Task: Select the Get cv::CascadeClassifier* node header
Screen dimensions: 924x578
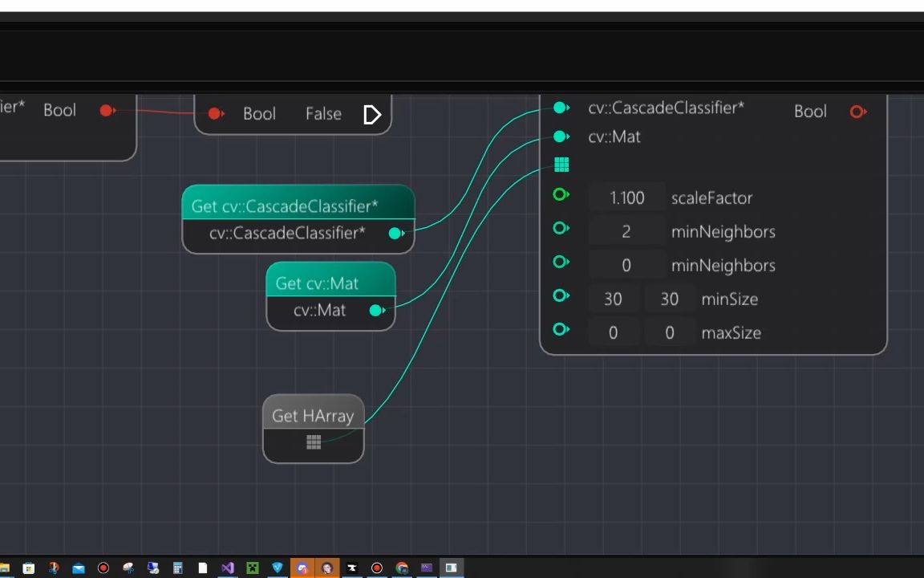Action: tap(298, 201)
